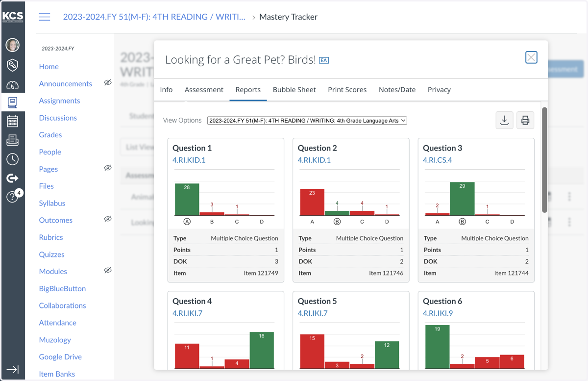Click Question 3 green bar with 29
The height and width of the screenshot is (381, 588).
(x=462, y=199)
